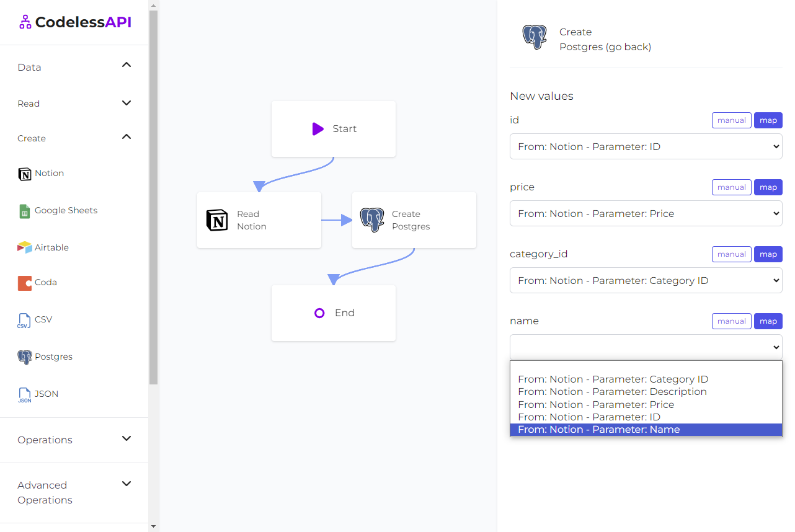
Task: Click the Notion label in sidebar
Action: click(49, 173)
